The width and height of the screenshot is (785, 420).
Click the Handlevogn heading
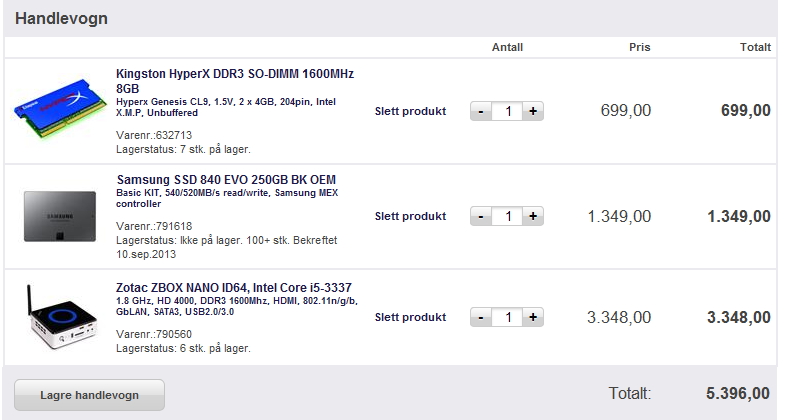62,18
